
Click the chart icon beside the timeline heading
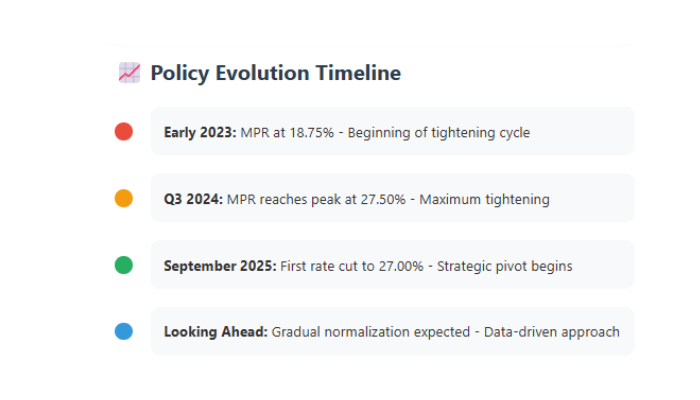[x=129, y=72]
